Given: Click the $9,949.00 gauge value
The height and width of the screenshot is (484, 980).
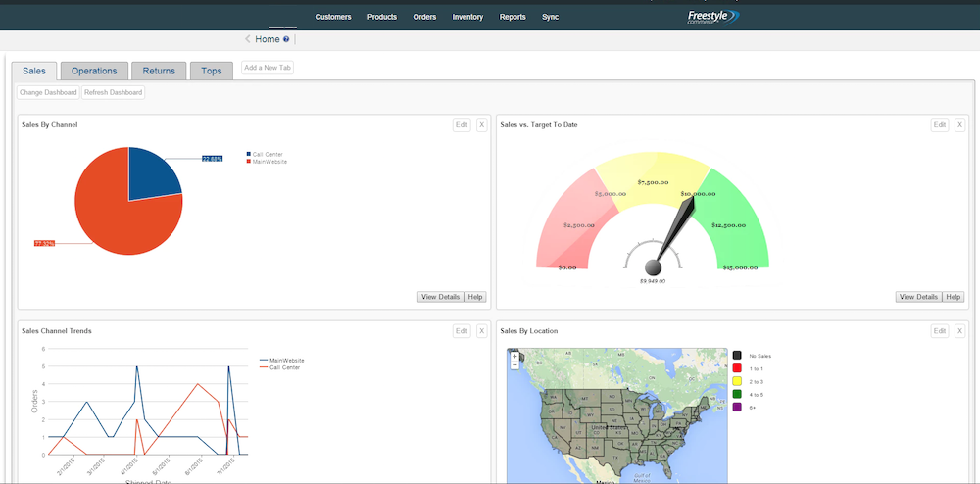Looking at the screenshot, I should pos(653,281).
